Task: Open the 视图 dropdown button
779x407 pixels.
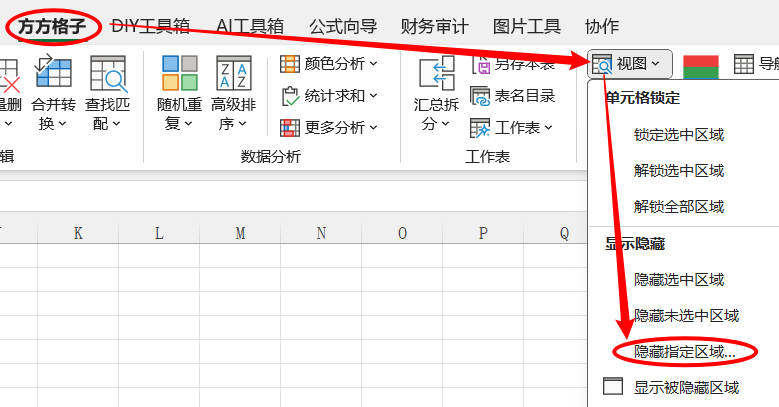Action: tap(630, 64)
